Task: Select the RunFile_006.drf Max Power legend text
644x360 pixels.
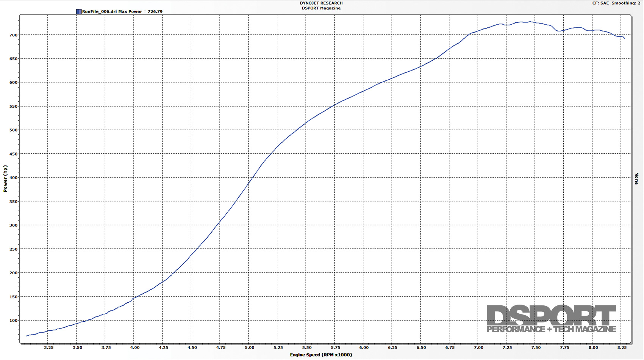Action: 122,11
